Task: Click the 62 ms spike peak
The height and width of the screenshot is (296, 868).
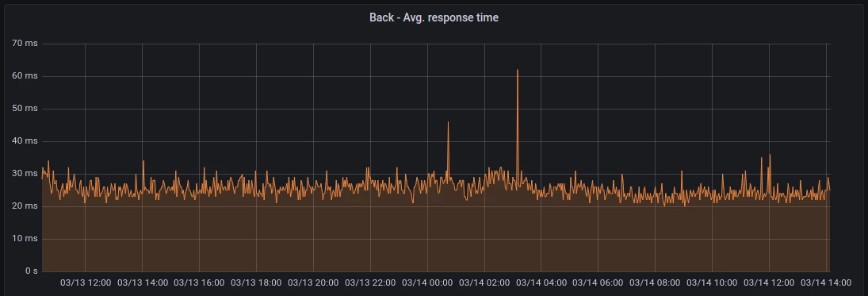Action: (517, 70)
